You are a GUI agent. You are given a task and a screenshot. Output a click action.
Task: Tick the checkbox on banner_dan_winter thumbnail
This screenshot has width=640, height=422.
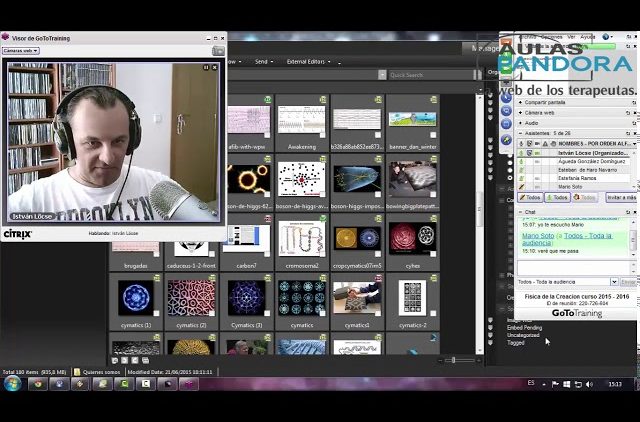(433, 135)
